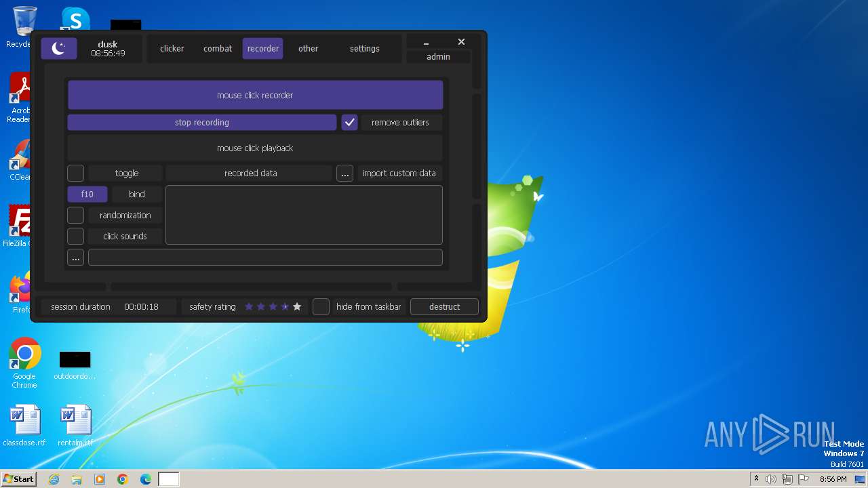868x488 pixels.
Task: Click the taskbar clock showing 8:56 PM
Action: [833, 479]
